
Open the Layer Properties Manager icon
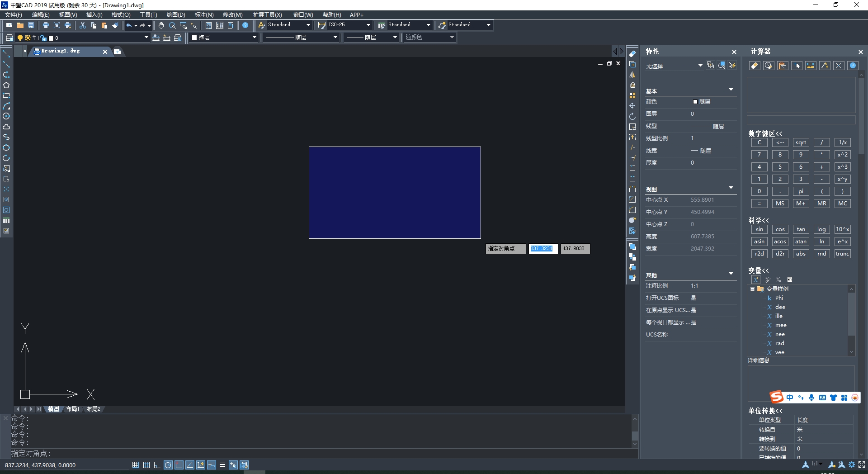point(9,38)
